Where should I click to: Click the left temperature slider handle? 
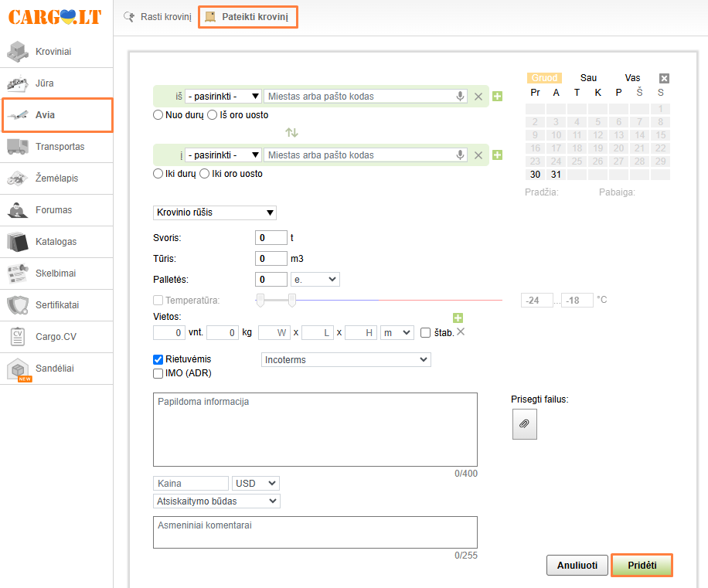click(x=260, y=300)
